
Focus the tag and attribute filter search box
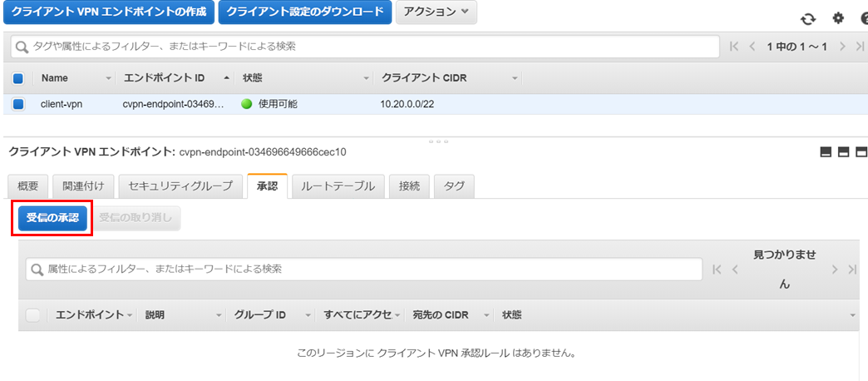[365, 47]
